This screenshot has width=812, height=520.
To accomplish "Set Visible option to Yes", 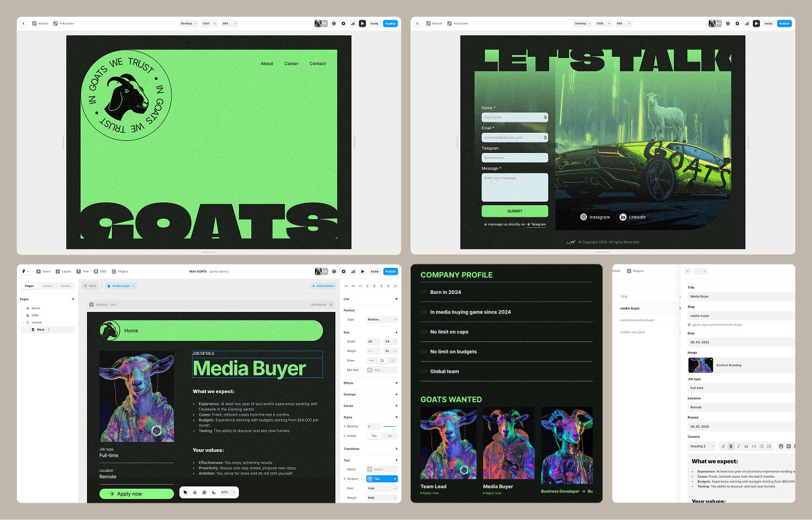I will point(374,436).
